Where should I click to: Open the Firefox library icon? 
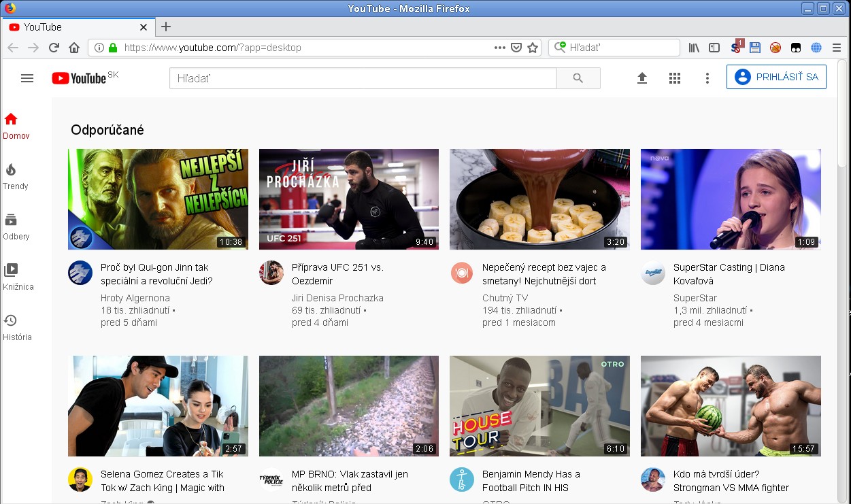694,48
